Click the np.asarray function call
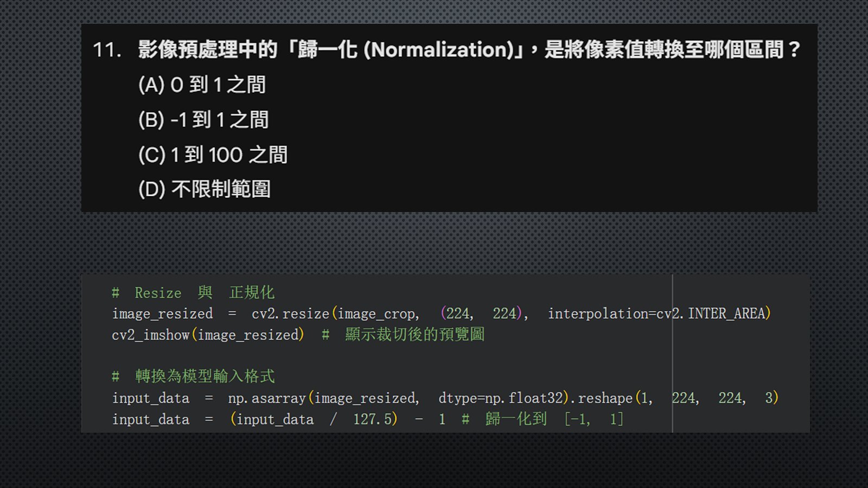Screen dimensions: 868x488 266,399
